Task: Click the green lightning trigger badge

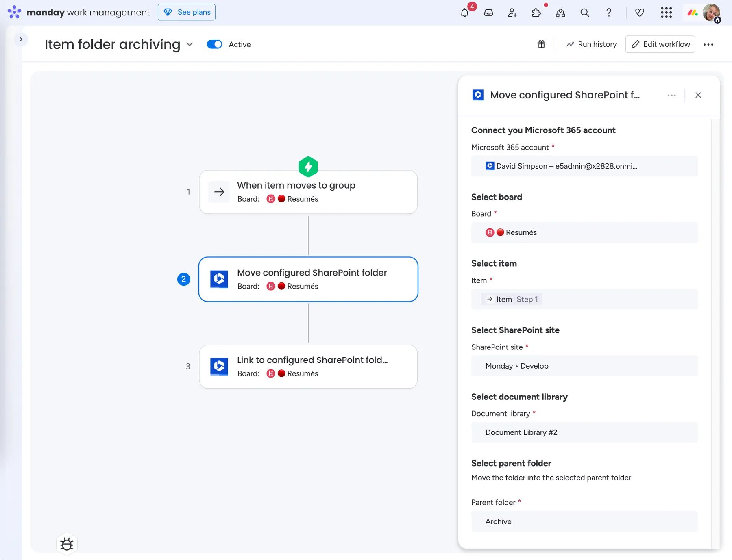Action: [x=308, y=167]
